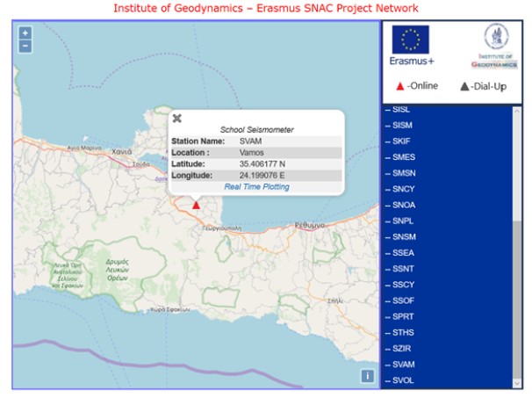Open map attribution info button

point(368,376)
